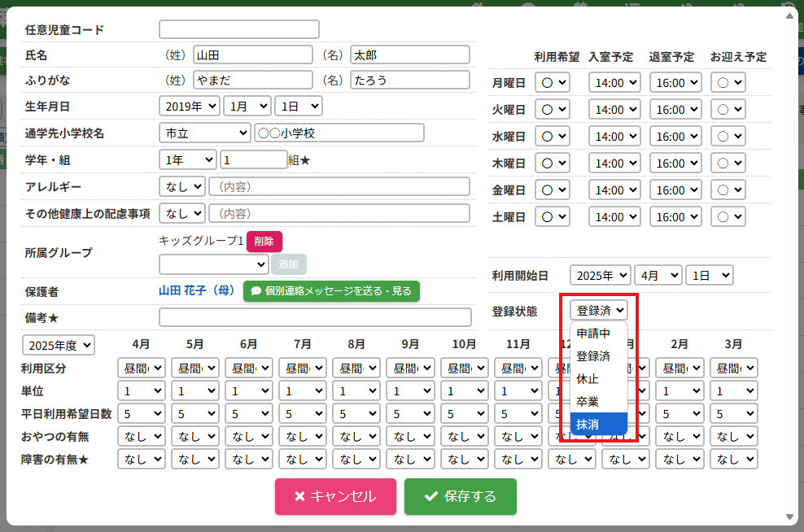Expand the 市立 school type dropdown
This screenshot has width=804, height=532.
click(204, 133)
